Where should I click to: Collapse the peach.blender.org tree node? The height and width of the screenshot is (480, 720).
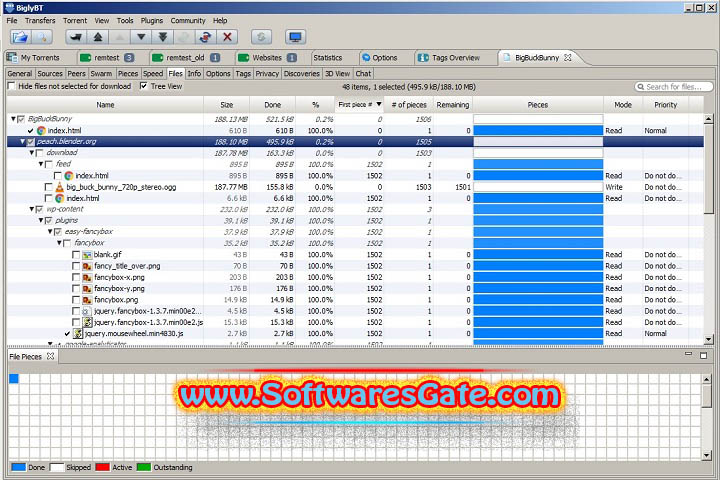(22, 141)
